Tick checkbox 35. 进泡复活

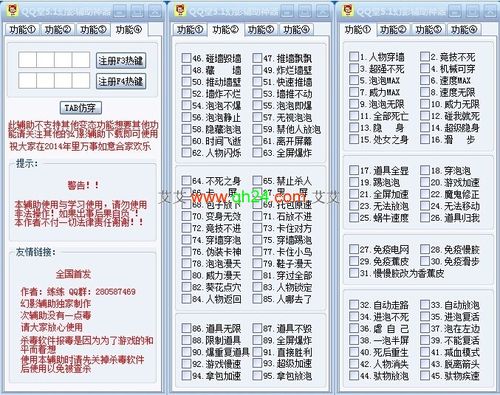click(425, 316)
